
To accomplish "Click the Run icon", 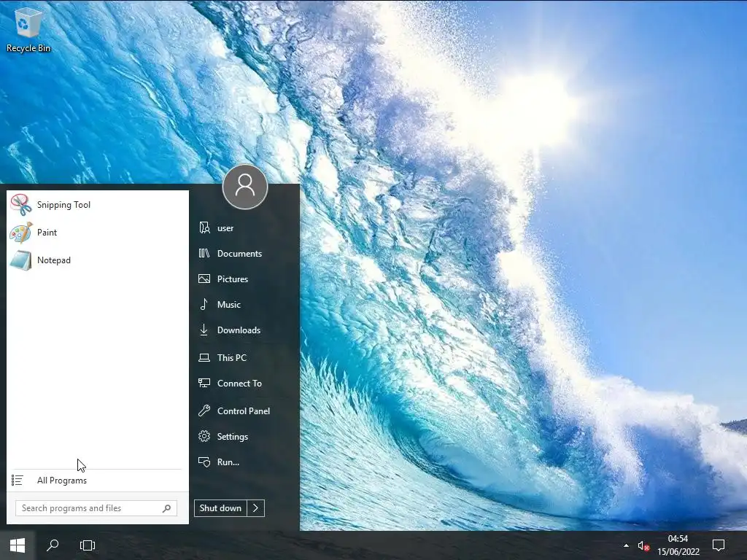I will click(x=204, y=462).
